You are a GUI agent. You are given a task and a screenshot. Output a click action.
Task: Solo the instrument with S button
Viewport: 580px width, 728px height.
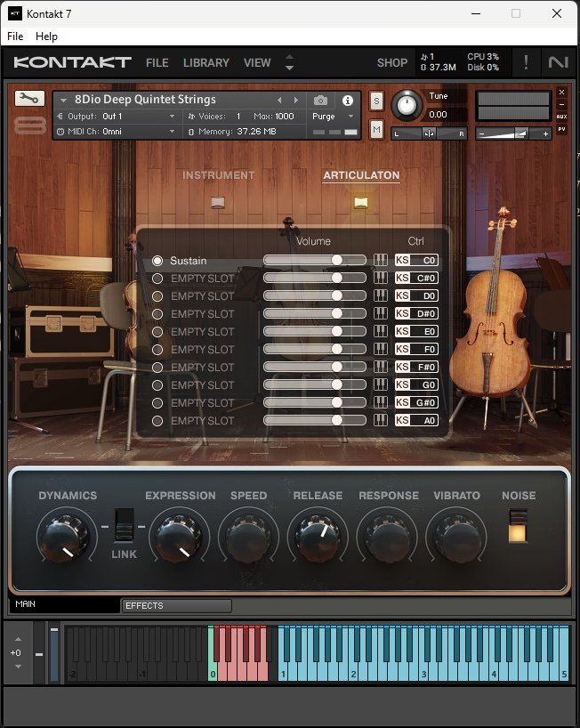pos(376,101)
